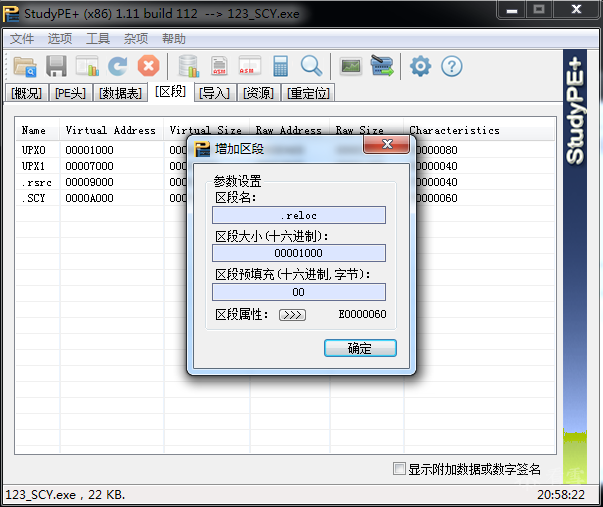Close file with the orange X icon
Image resolution: width=603 pixels, height=507 pixels.
148,66
